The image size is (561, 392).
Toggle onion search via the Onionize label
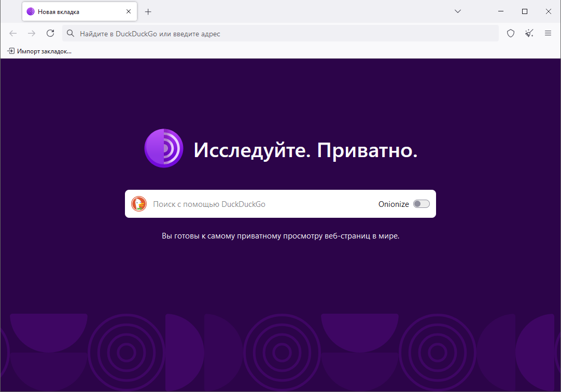click(x=394, y=204)
